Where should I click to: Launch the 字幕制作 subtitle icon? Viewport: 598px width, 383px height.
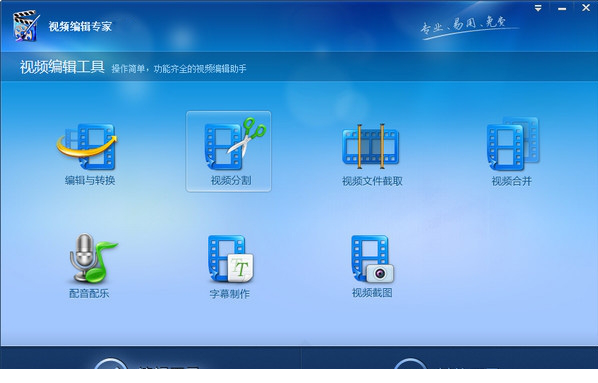point(230,259)
